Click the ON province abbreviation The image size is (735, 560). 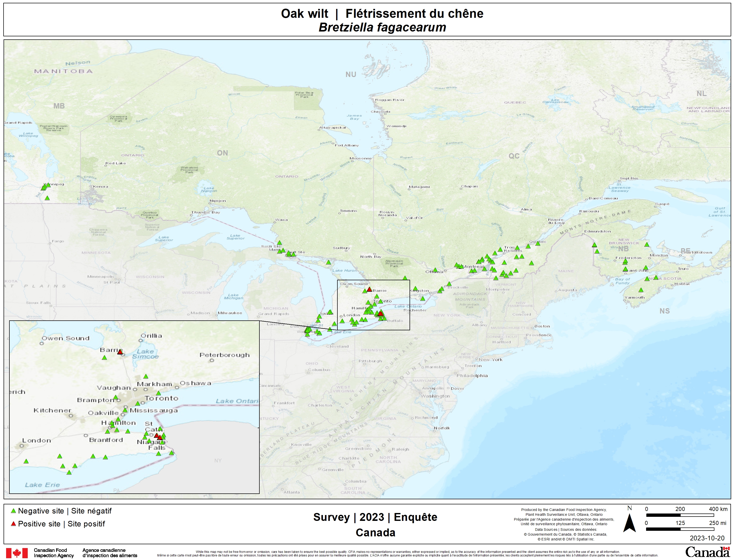click(x=222, y=153)
